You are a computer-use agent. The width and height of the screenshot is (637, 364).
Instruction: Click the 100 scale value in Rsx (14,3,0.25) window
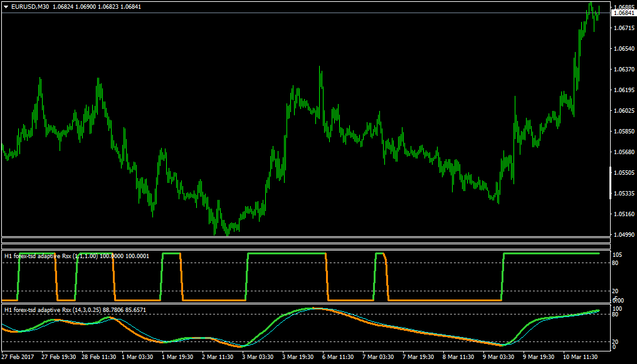pyautogui.click(x=617, y=309)
